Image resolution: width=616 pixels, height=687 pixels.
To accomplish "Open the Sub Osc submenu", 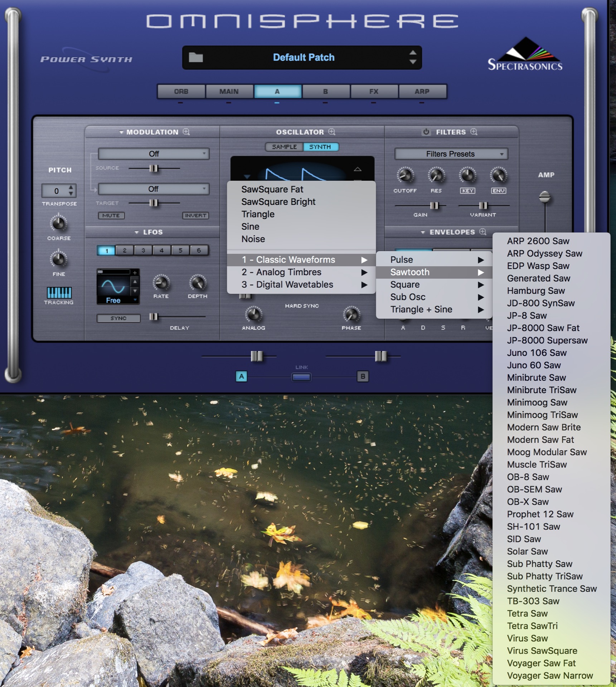I will [x=434, y=297].
